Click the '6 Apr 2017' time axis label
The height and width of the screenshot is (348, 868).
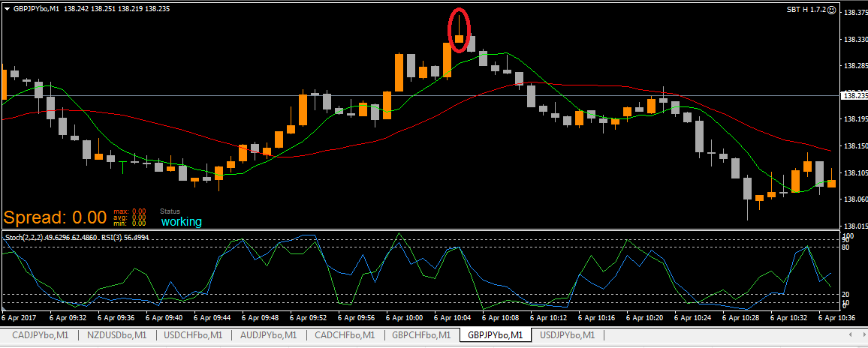[x=17, y=318]
